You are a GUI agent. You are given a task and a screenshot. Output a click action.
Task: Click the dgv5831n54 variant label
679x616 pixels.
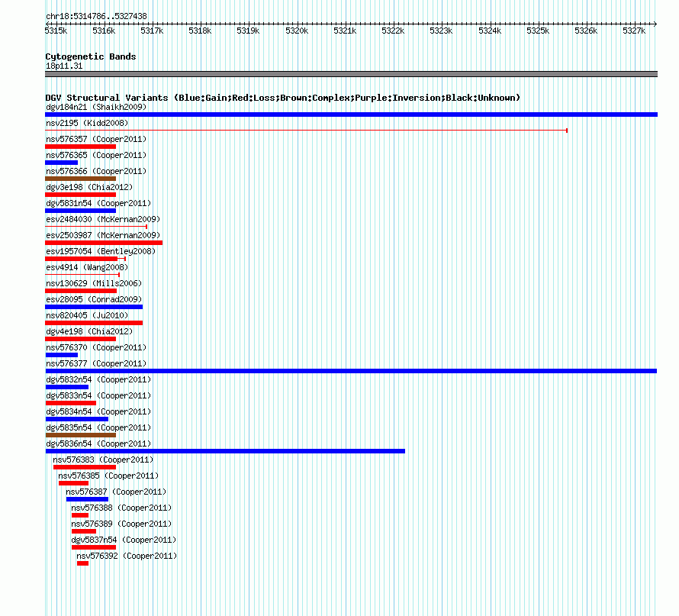pos(98,203)
